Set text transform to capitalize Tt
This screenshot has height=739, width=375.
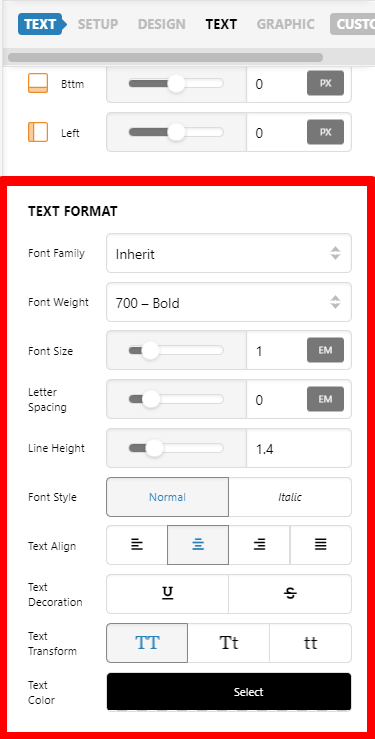[x=228, y=643]
